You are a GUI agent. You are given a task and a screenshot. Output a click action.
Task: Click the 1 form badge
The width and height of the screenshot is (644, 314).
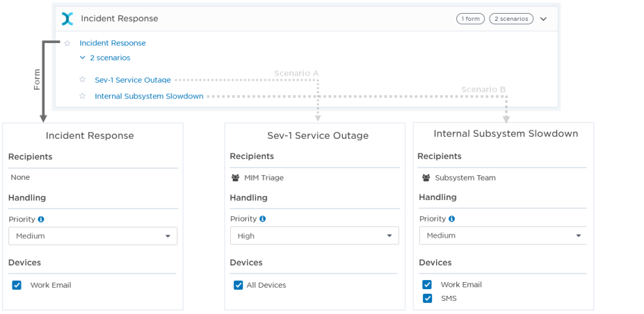tap(471, 19)
